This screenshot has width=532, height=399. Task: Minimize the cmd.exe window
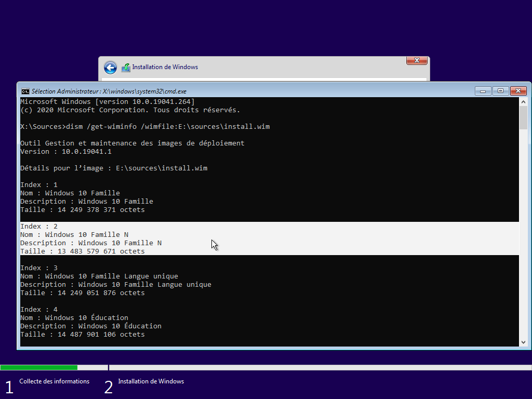coord(483,91)
